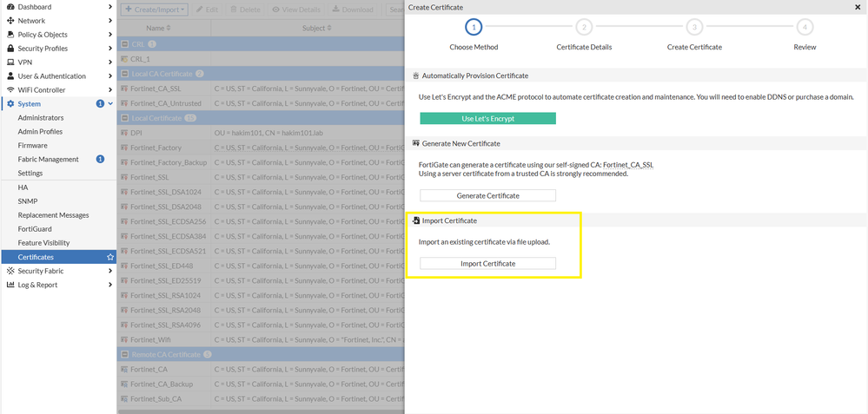Viewport: 868px width, 414px height.
Task: Sort by the Name column header
Action: coord(159,28)
